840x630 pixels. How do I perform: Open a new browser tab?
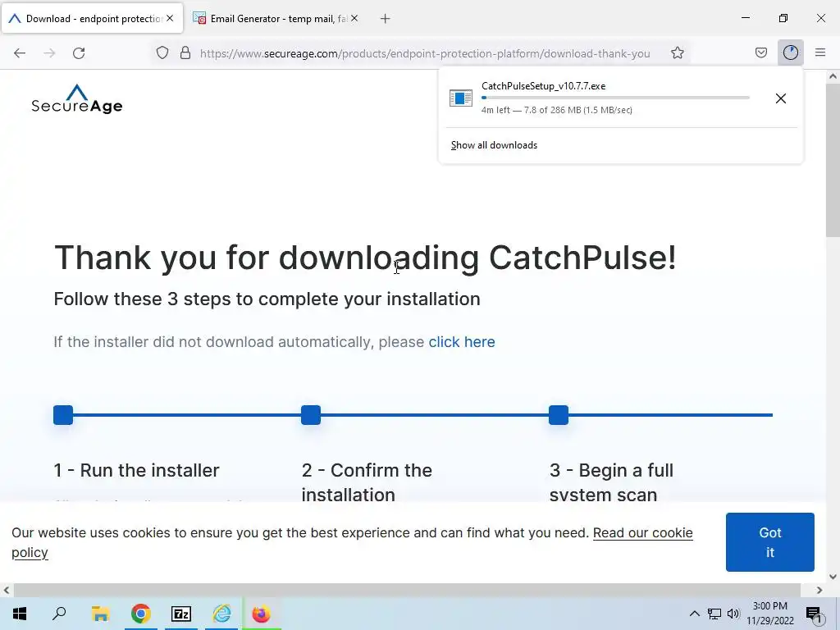(386, 19)
